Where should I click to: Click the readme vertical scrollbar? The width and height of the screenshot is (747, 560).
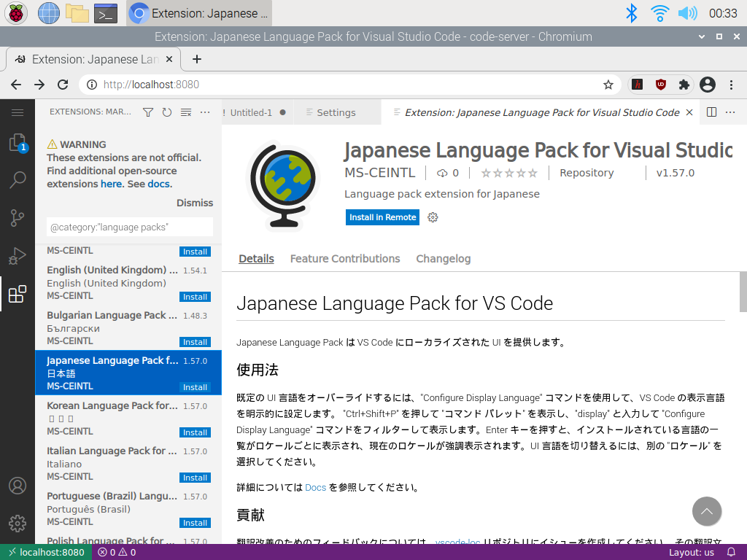(x=743, y=292)
